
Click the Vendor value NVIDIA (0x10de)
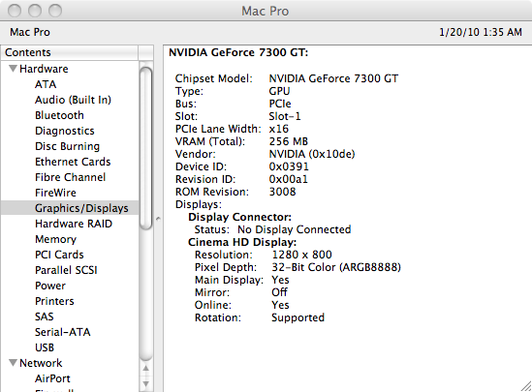pos(312,154)
